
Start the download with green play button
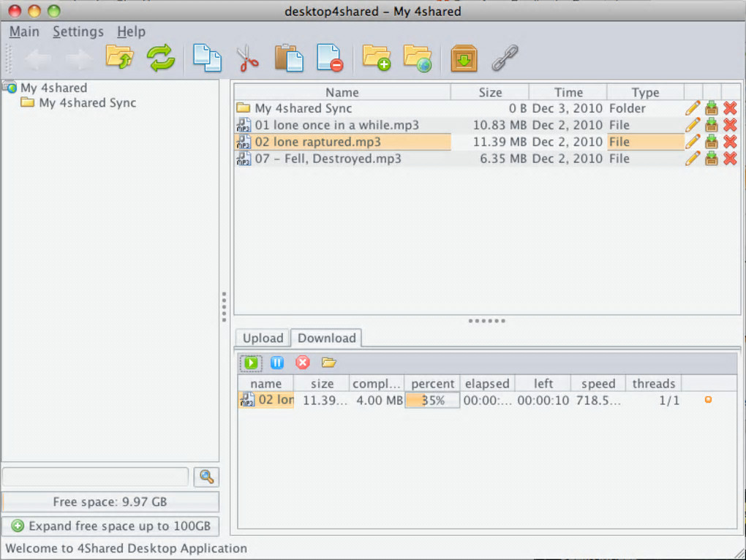coord(251,363)
